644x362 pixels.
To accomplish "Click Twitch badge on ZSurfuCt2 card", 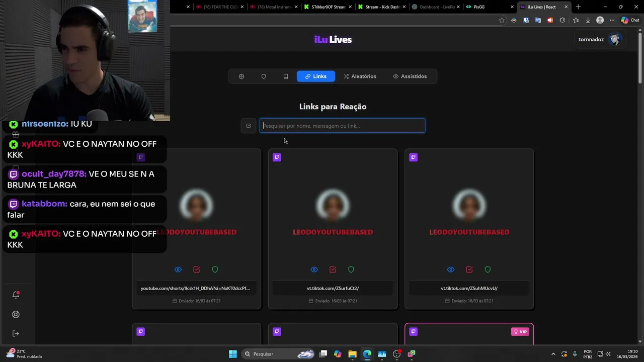I will (277, 157).
